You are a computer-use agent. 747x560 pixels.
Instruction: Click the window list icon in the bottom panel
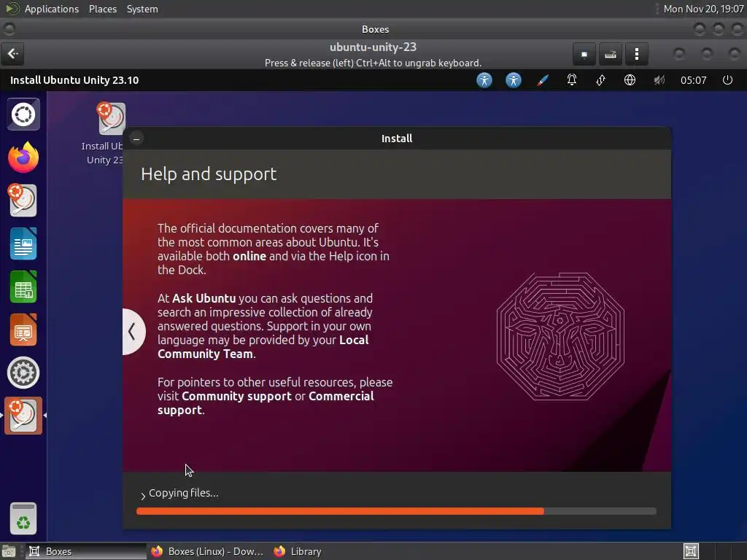point(692,551)
